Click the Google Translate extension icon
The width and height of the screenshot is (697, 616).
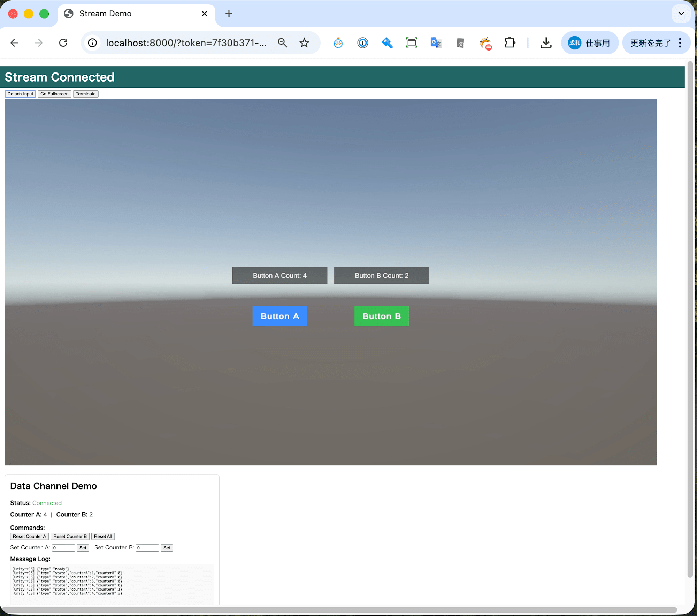coord(436,43)
